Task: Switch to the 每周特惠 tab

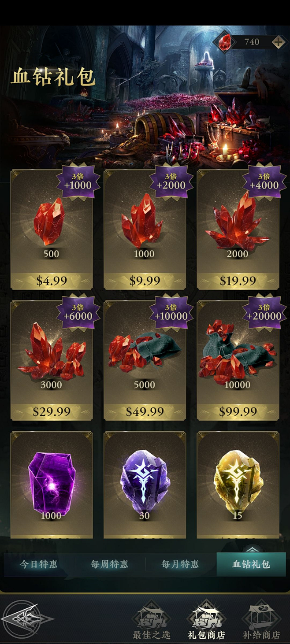Action: 110,564
